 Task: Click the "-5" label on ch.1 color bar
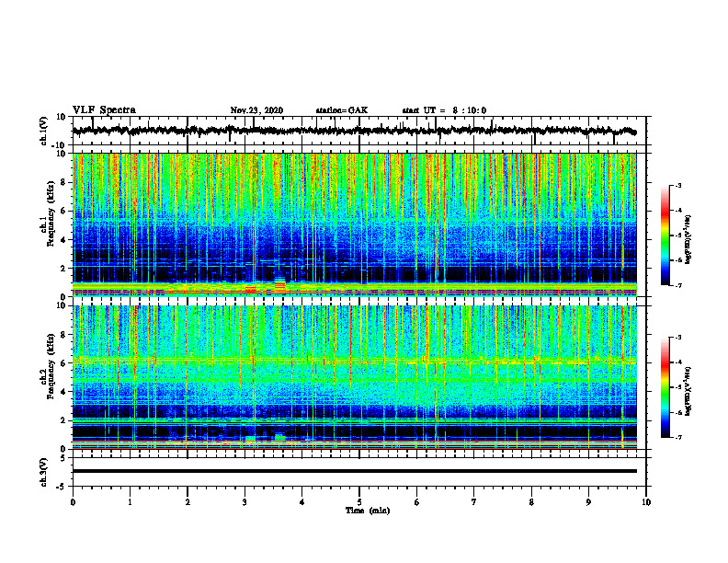pyautogui.click(x=677, y=236)
